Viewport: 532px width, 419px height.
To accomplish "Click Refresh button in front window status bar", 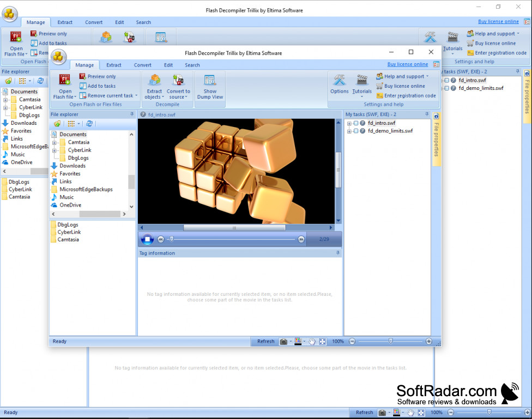I will coord(265,342).
